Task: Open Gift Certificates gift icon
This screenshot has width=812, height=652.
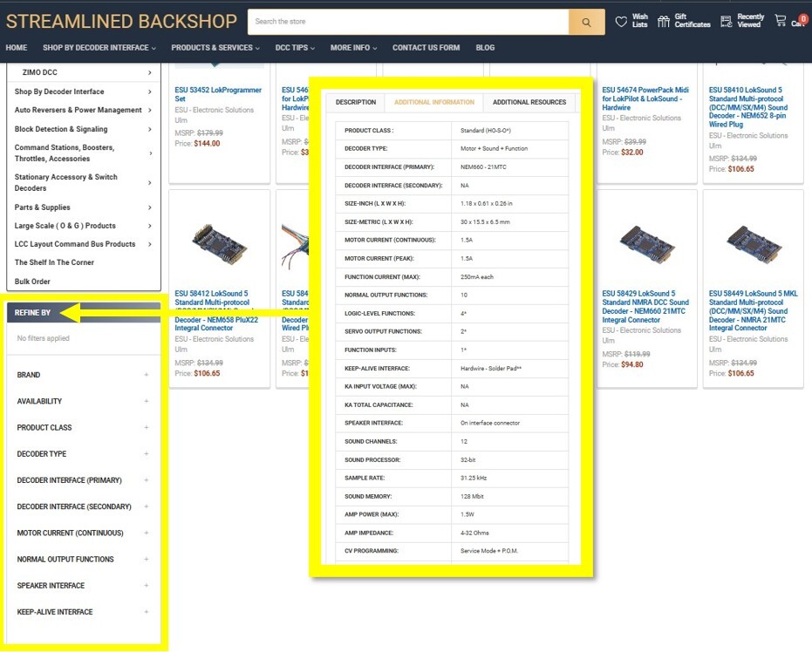Action: click(664, 21)
